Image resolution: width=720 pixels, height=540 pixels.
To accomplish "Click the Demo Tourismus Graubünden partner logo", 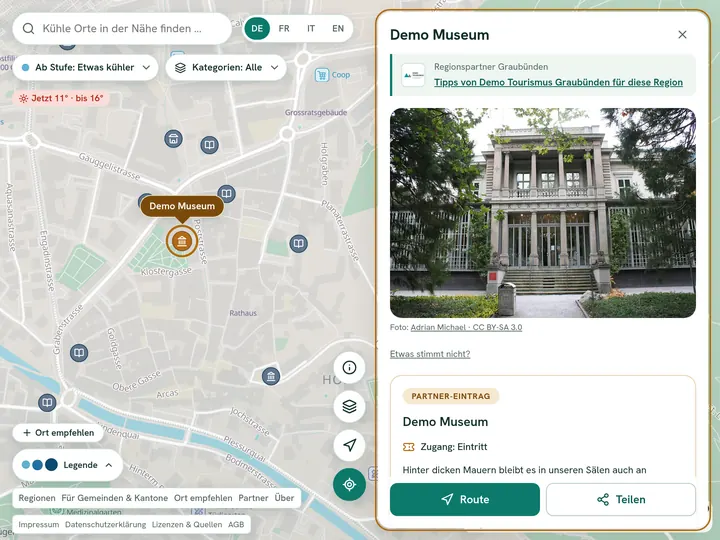I will (413, 75).
